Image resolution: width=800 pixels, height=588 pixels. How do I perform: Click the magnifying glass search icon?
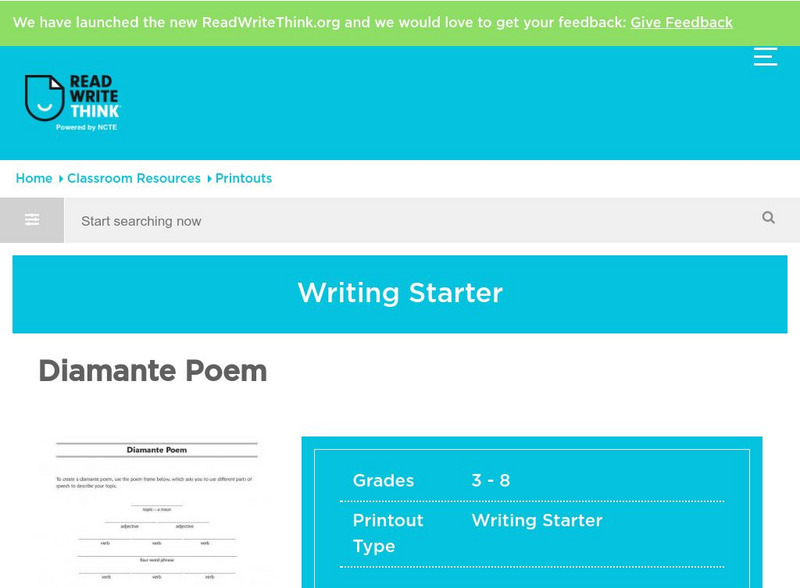point(768,218)
